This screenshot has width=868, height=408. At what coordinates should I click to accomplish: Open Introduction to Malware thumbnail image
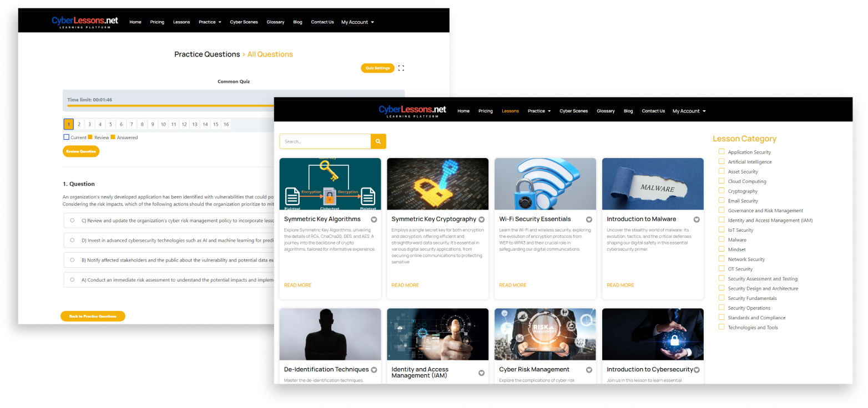point(653,184)
